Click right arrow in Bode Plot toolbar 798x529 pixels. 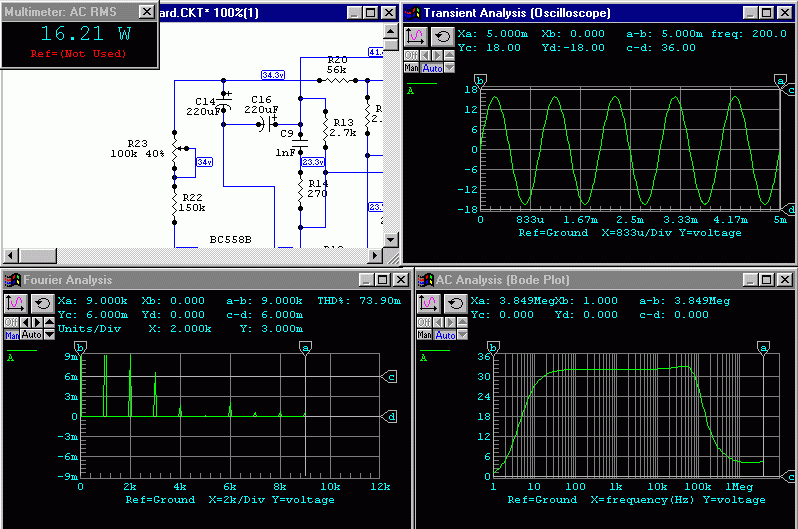point(449,322)
